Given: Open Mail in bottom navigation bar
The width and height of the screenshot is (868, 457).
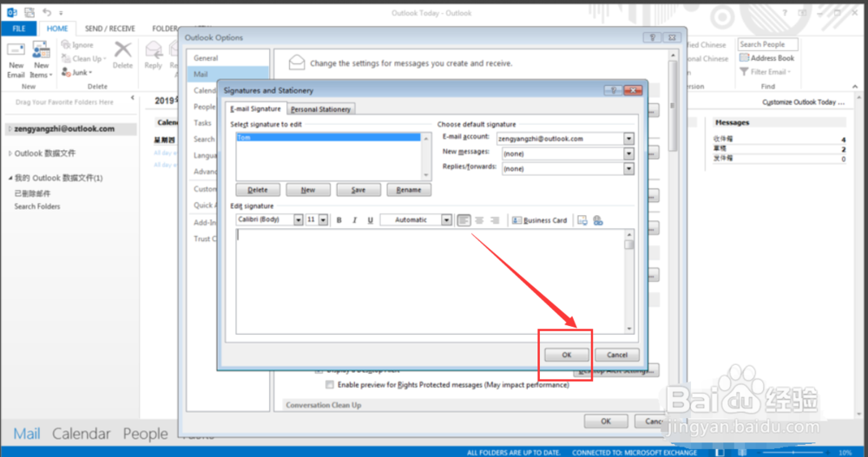Looking at the screenshot, I should [x=27, y=434].
